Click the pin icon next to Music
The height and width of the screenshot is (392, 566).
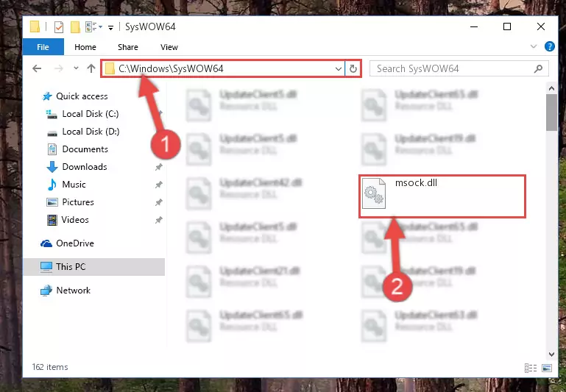[x=158, y=185]
